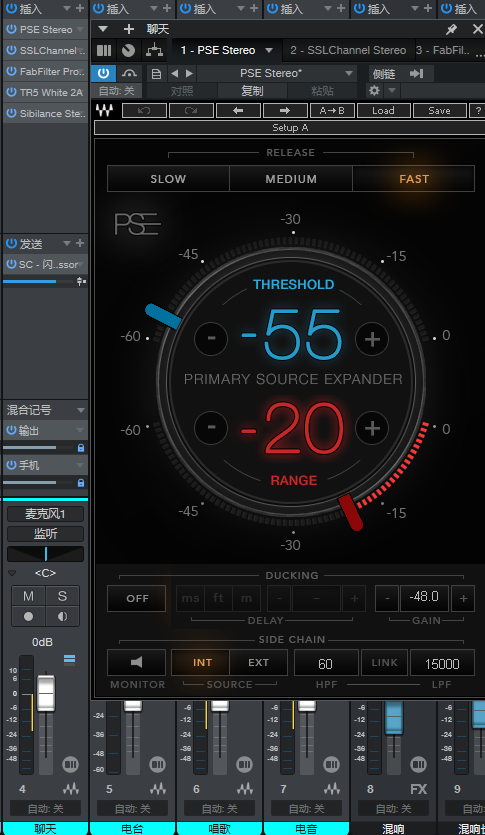Click the Waves logo icon
This screenshot has height=835, width=485.
point(104,110)
